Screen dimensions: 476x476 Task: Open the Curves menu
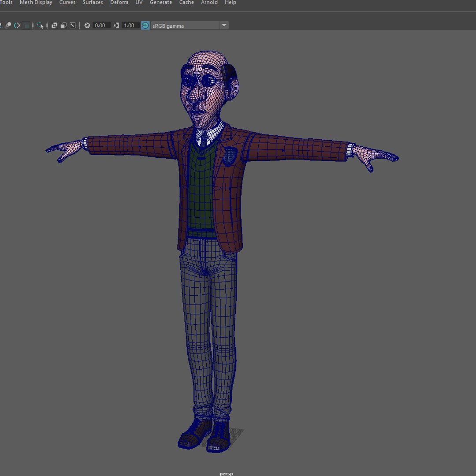67,3
